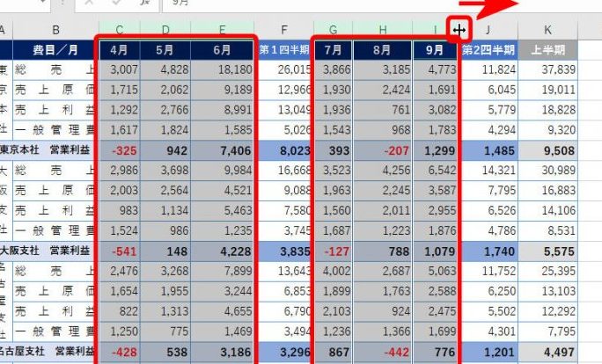Click the cell with value 9,508

(x=547, y=150)
